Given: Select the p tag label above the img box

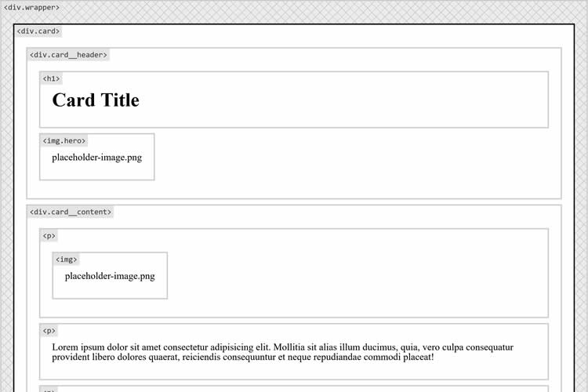Looking at the screenshot, I should coord(49,235).
